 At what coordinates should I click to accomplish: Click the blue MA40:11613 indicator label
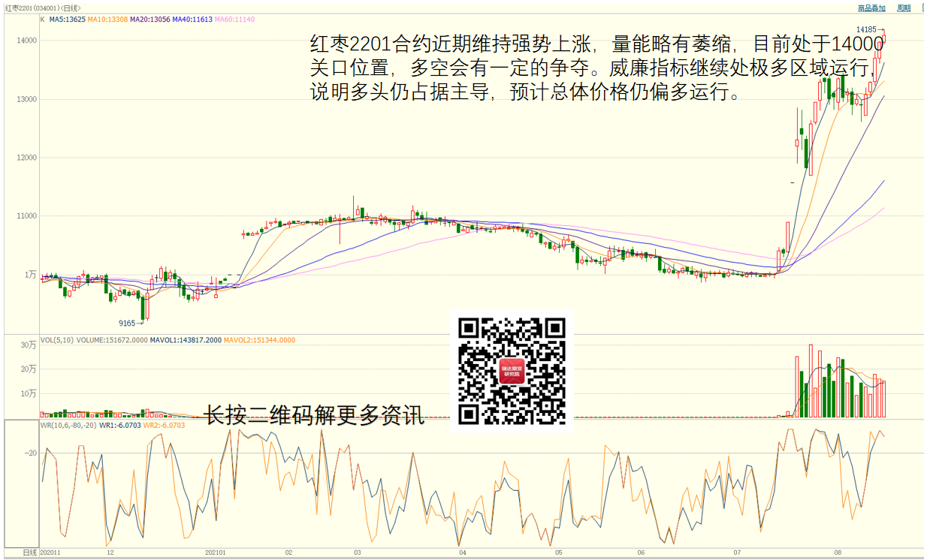click(x=193, y=20)
